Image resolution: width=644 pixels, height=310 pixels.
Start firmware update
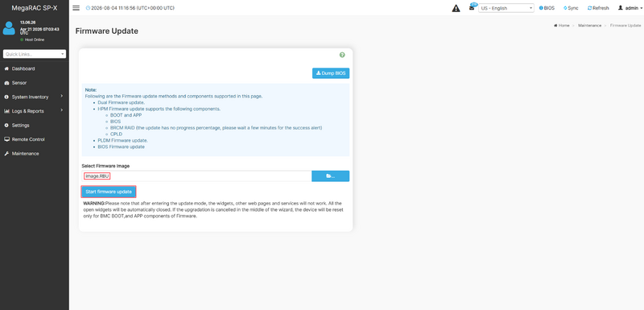[109, 192]
